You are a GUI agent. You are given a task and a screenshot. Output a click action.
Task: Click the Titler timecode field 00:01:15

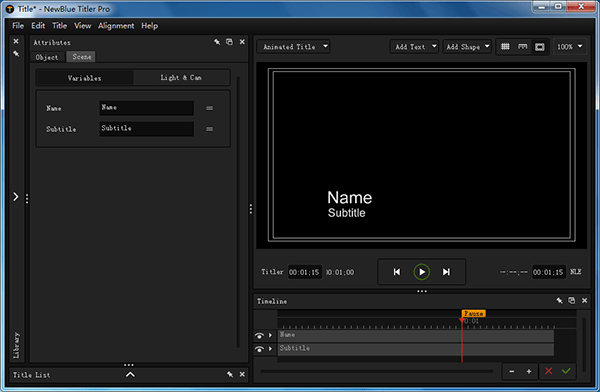304,272
